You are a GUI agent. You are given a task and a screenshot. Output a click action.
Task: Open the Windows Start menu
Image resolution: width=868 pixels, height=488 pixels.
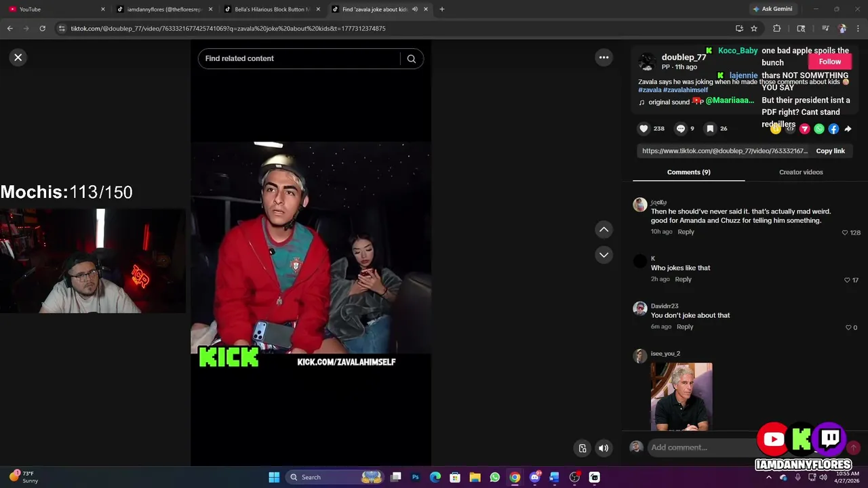(x=274, y=477)
